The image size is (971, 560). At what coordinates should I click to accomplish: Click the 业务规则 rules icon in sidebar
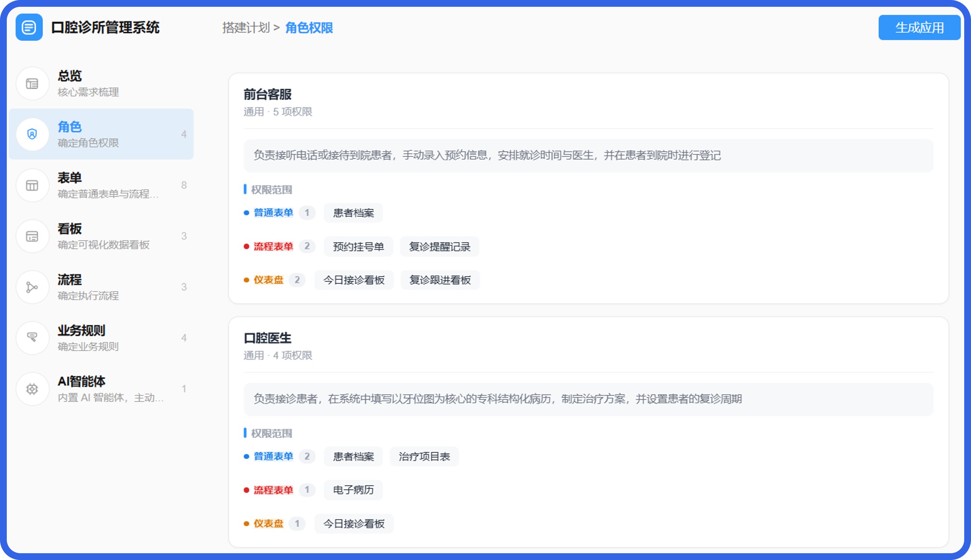pos(32,338)
